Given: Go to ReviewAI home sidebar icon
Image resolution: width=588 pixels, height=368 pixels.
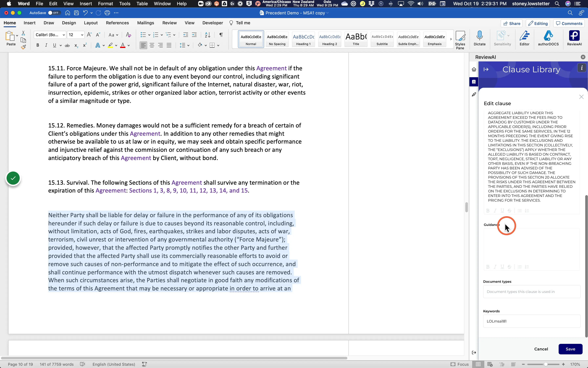Looking at the screenshot, I should click(x=474, y=70).
